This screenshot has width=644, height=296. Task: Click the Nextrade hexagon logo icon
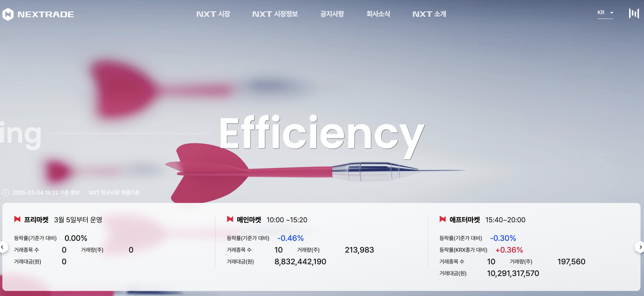tap(8, 14)
